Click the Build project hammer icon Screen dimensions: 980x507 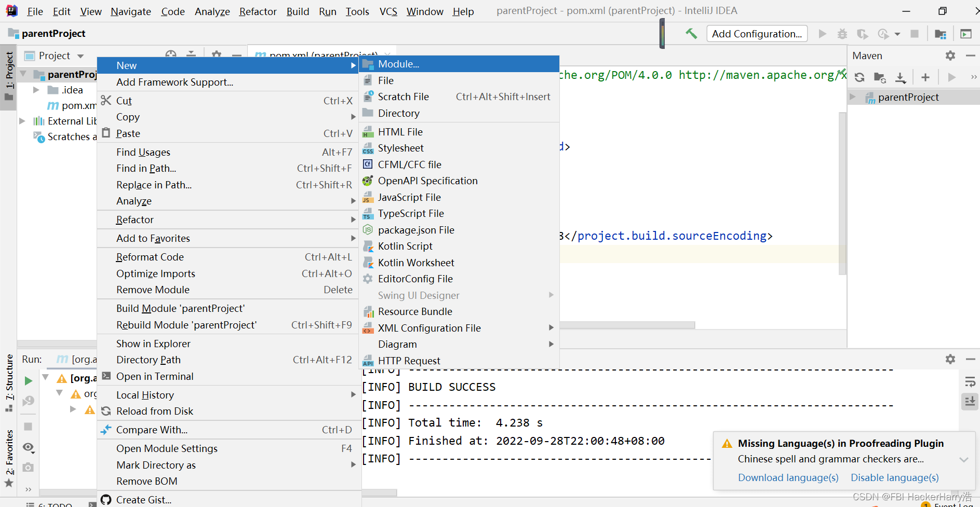point(691,34)
